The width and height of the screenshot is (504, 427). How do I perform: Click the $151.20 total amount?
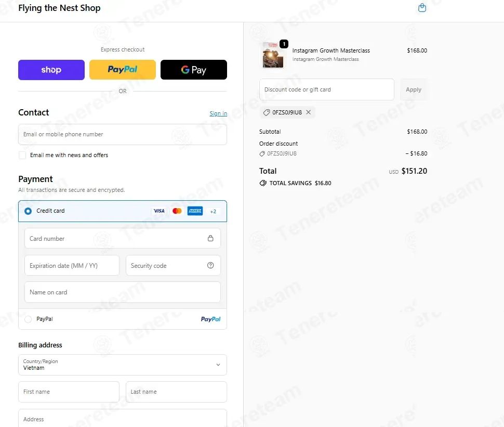pyautogui.click(x=414, y=171)
